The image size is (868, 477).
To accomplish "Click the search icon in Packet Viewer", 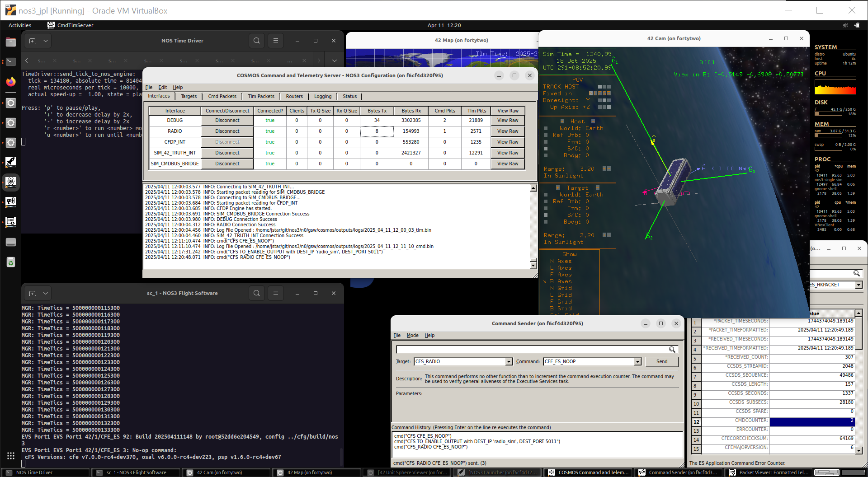I will [x=856, y=273].
